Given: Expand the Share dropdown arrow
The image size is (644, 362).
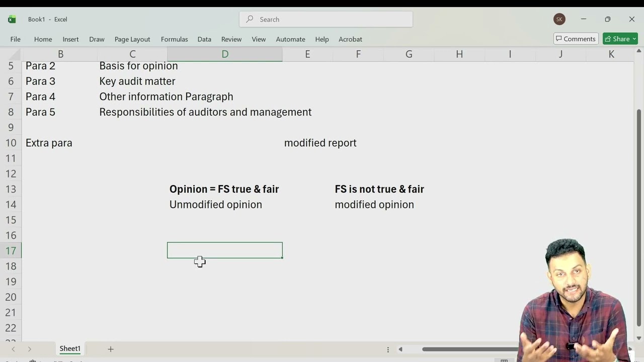Looking at the screenshot, I should tap(634, 39).
